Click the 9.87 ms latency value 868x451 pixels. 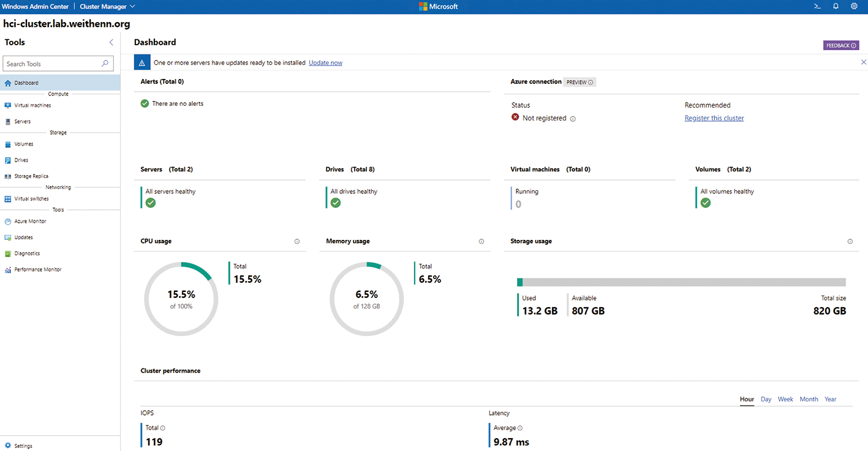pos(511,442)
